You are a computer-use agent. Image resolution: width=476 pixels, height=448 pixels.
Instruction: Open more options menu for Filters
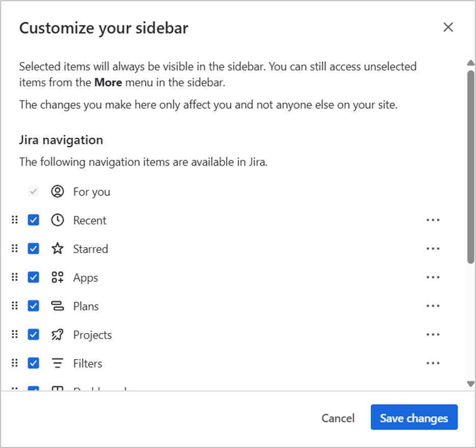(433, 363)
